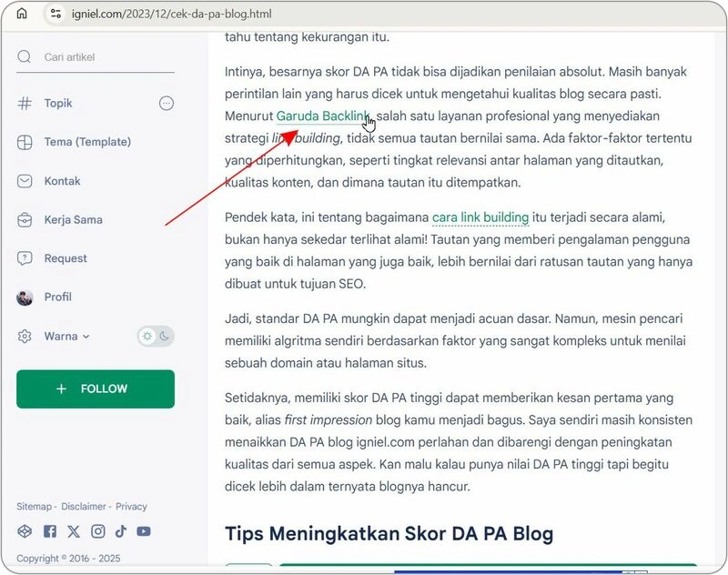The height and width of the screenshot is (575, 728).
Task: Click the Kontak envelope icon
Action: (25, 181)
